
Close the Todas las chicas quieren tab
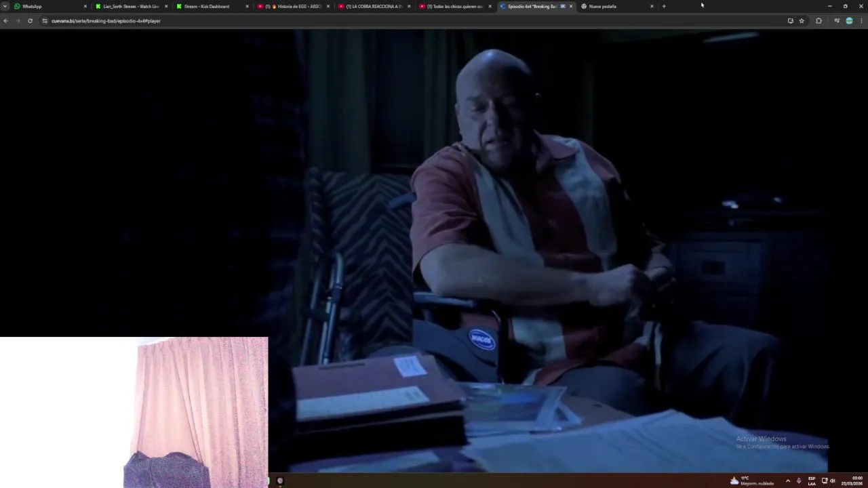(x=490, y=6)
